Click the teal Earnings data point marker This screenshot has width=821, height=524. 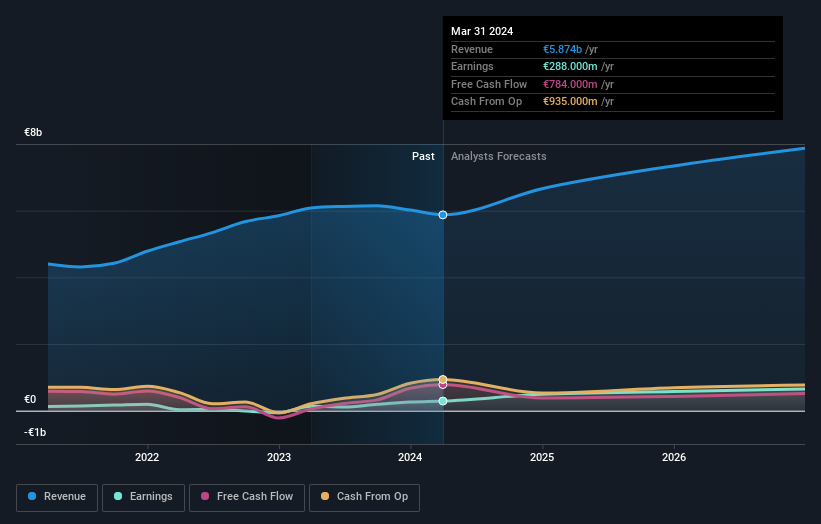tap(443, 401)
